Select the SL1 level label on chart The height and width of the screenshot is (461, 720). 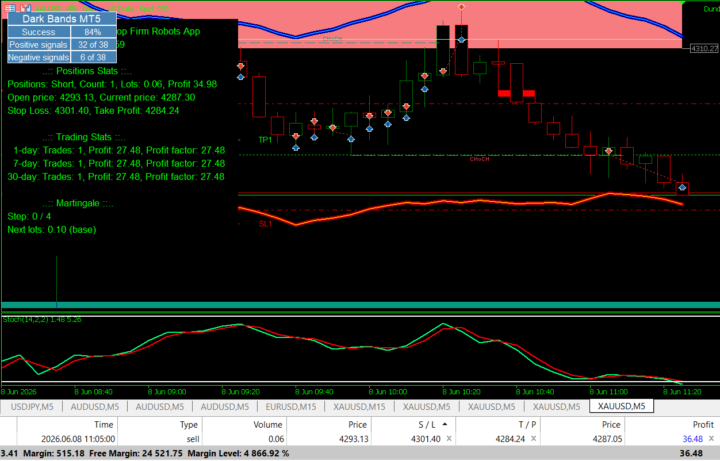pos(265,224)
